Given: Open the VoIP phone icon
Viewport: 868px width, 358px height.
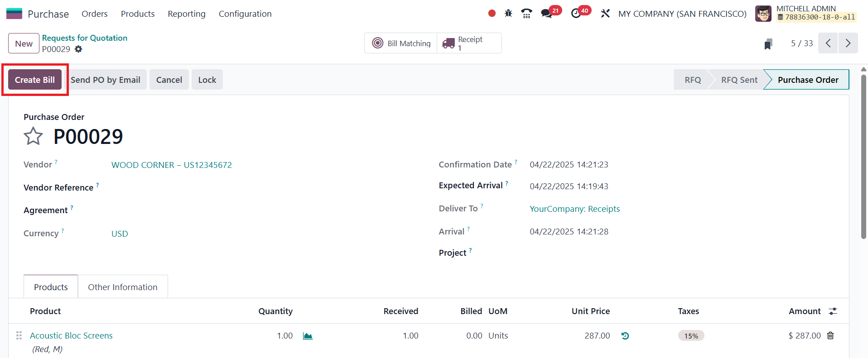Looking at the screenshot, I should tap(526, 14).
